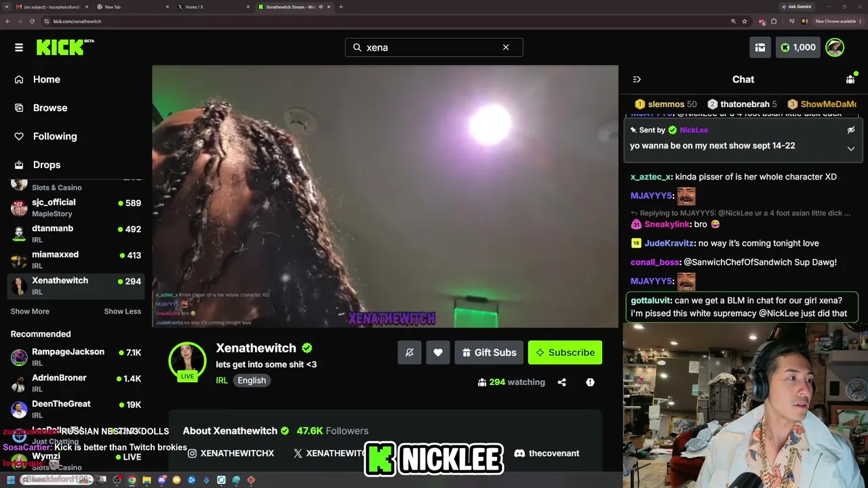Viewport: 868px width, 488px height.
Task: Share the stream via share icon
Action: 561,382
